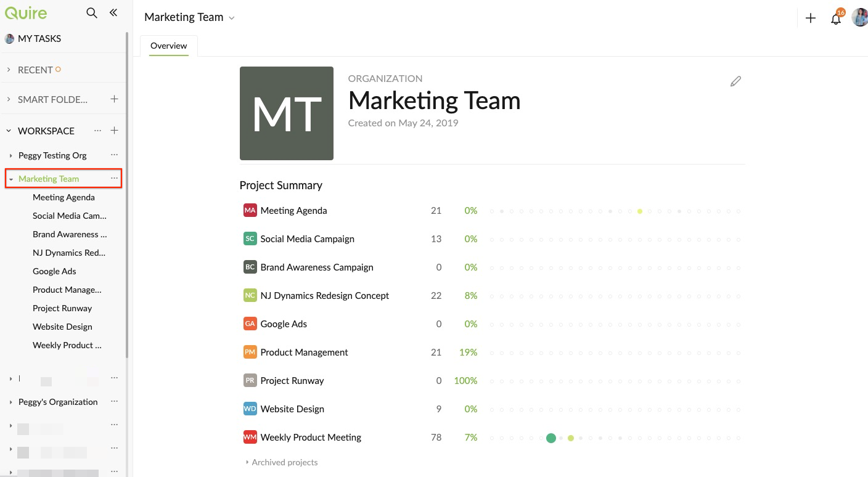Collapse Marketing Team tree arrow
Viewport: 868px width, 477px height.
[11, 179]
